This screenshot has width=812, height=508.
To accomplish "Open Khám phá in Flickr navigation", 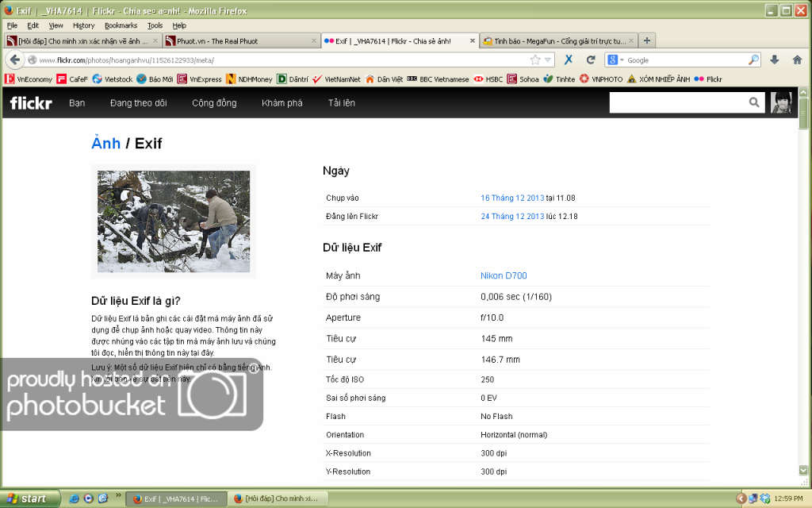I will pyautogui.click(x=282, y=103).
